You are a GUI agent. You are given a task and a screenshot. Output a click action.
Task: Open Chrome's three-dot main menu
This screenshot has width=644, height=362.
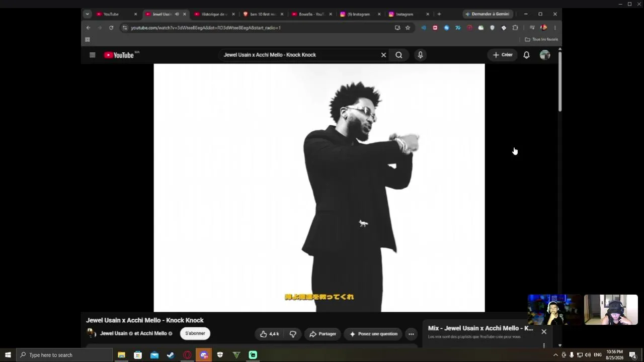coord(555,28)
